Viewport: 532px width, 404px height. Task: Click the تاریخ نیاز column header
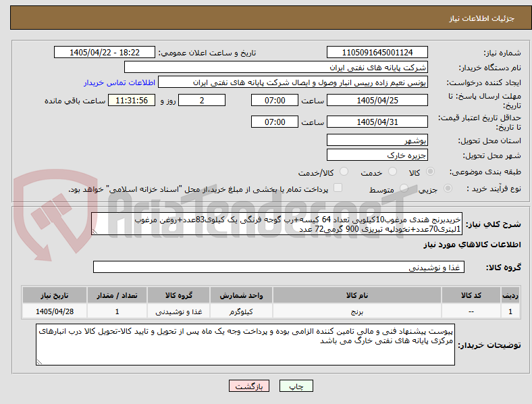[x=55, y=295]
